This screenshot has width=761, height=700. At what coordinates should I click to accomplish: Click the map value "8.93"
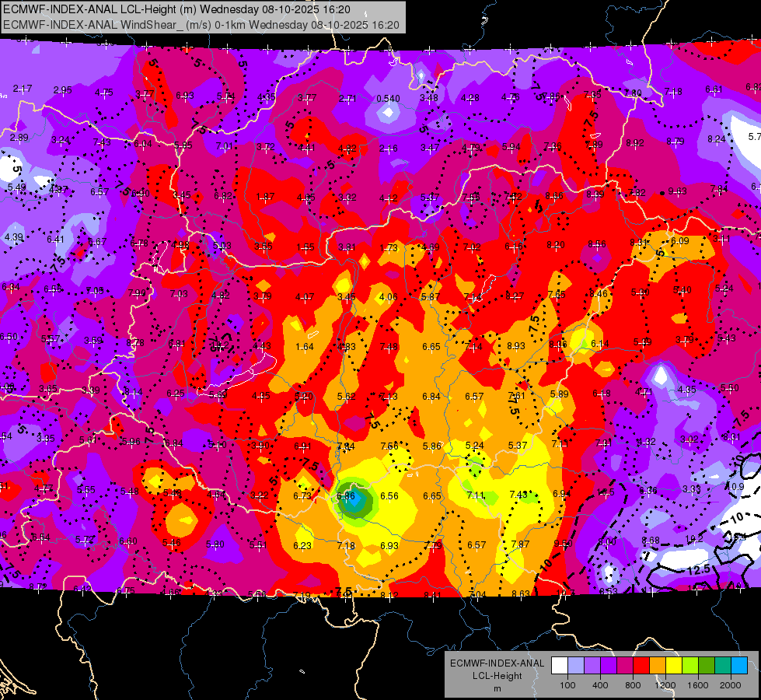[516, 346]
